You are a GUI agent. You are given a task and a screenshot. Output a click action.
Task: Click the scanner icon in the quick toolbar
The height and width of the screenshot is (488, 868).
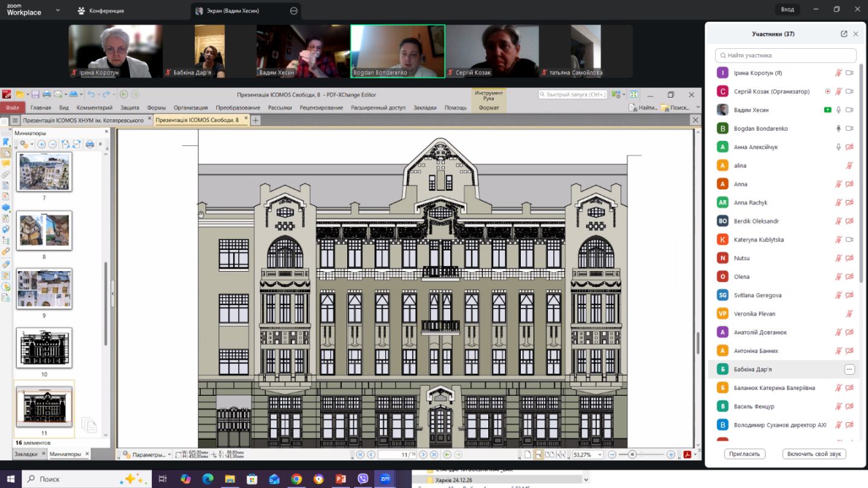(x=73, y=94)
